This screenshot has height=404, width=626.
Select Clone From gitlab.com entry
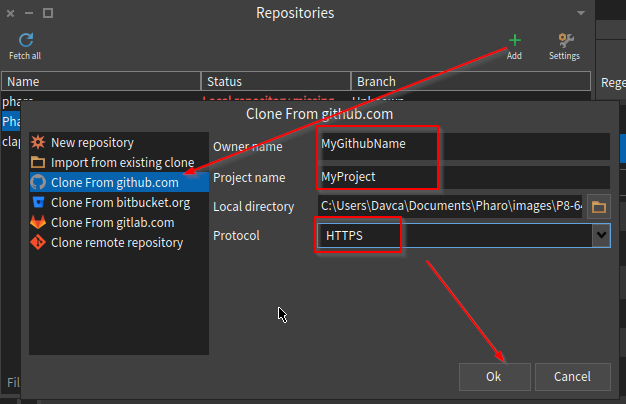[x=112, y=223]
